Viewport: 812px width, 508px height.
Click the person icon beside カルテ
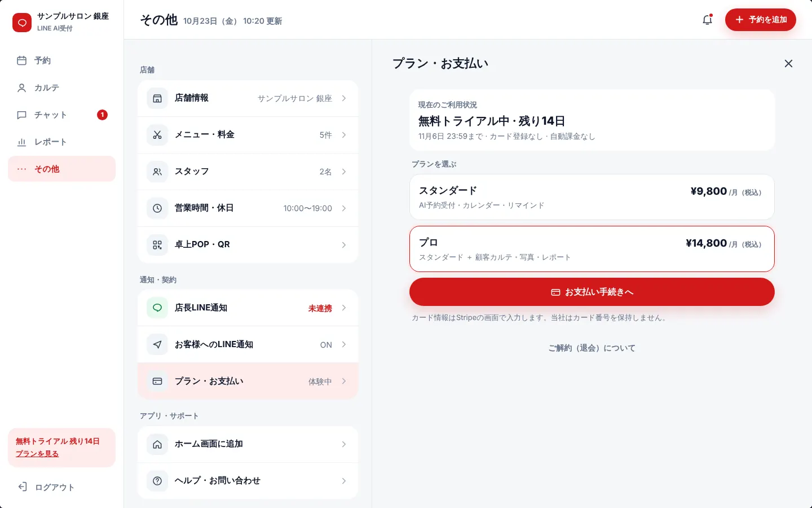[22, 87]
